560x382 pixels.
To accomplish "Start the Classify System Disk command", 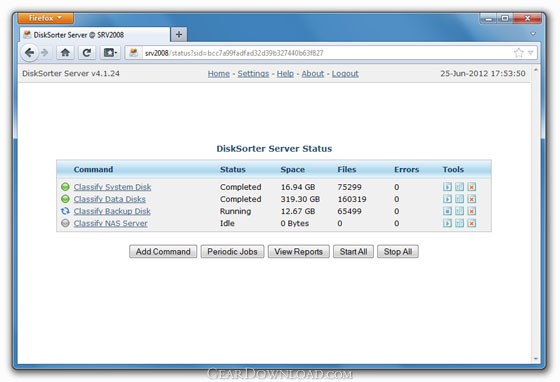I will click(447, 187).
